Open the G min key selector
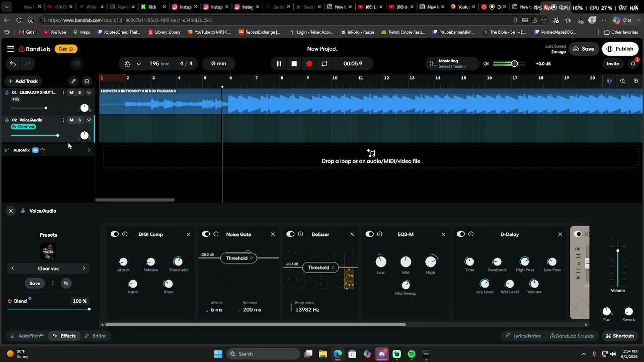This screenshot has width=644, height=362. click(218, 63)
